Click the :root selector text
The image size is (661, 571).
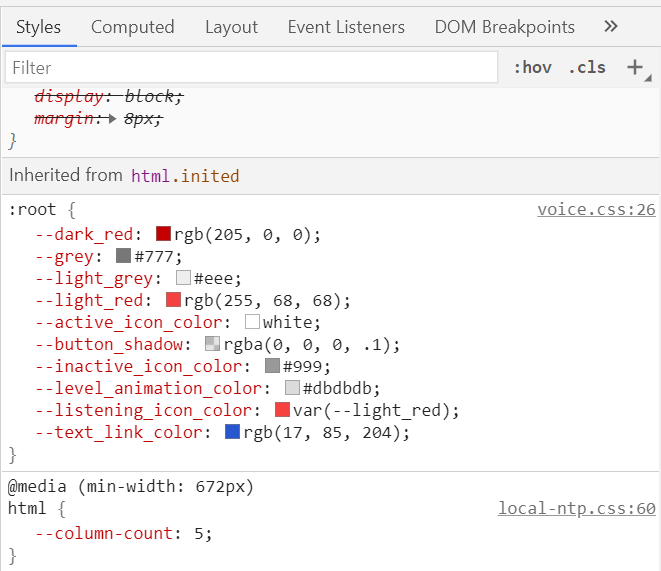pyautogui.click(x=32, y=209)
